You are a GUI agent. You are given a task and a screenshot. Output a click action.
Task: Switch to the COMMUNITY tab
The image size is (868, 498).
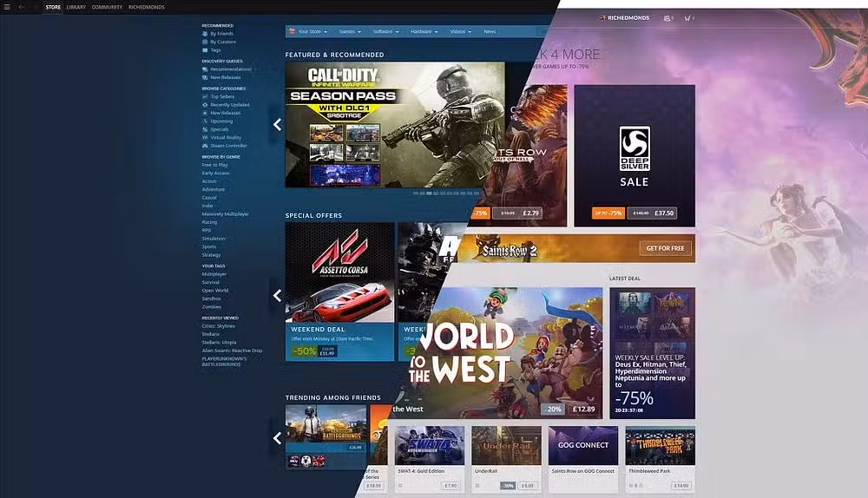pos(107,7)
